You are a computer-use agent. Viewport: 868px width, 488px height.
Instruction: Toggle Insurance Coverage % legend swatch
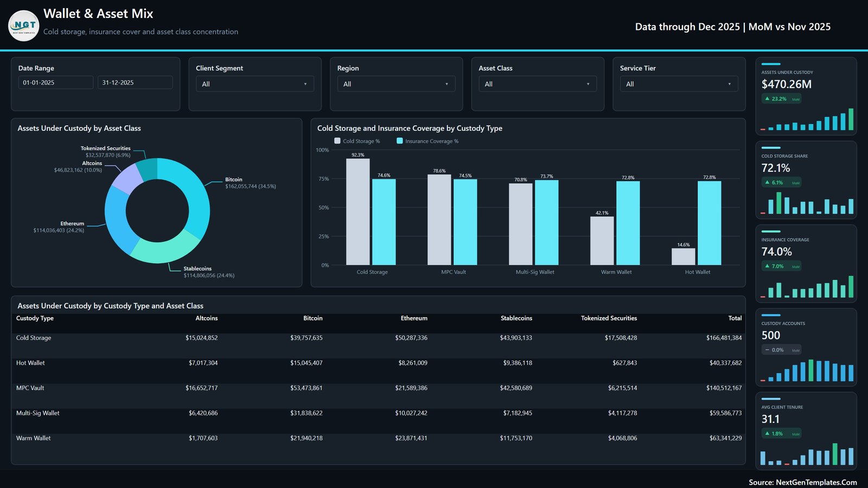point(400,141)
